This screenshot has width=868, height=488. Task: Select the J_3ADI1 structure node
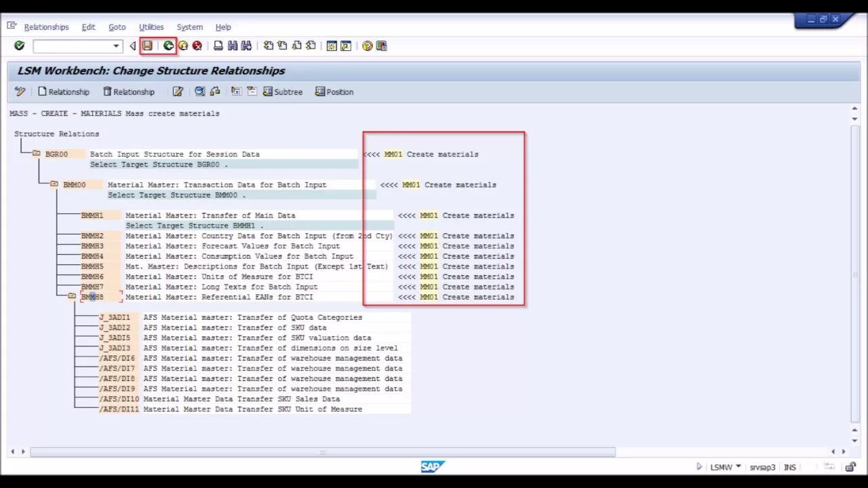pyautogui.click(x=115, y=317)
